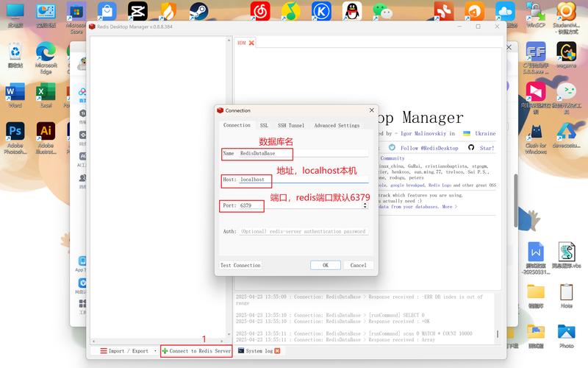The width and height of the screenshot is (588, 368).
Task: Click the scrollbar of the background window
Action: tap(516, 201)
